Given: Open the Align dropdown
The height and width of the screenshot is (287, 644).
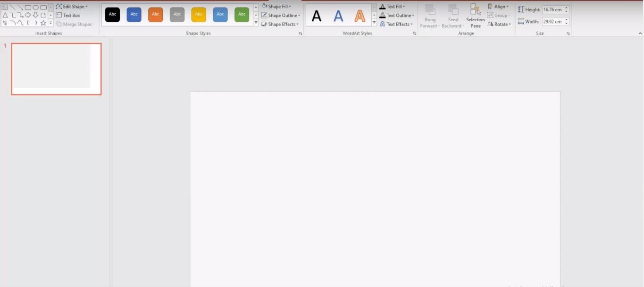Looking at the screenshot, I should (498, 7).
